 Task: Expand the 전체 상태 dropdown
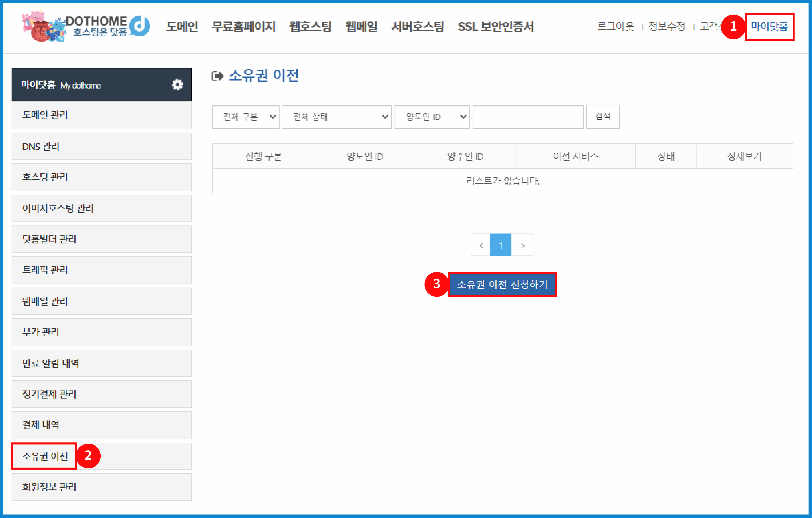[x=336, y=117]
